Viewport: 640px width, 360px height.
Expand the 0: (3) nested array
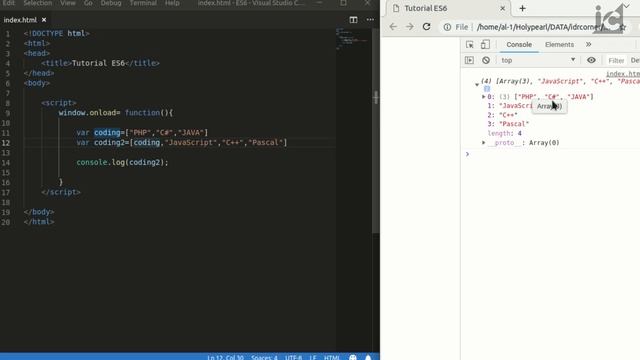[483, 97]
